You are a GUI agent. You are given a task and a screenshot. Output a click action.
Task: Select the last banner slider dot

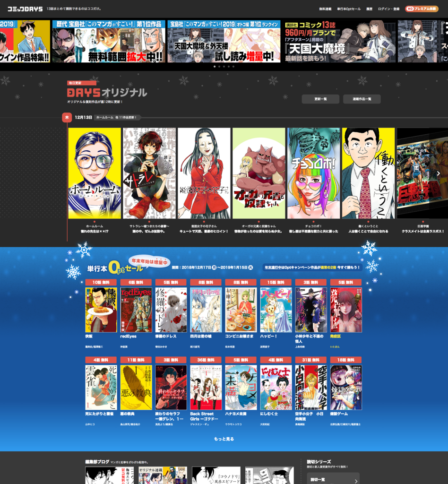point(233,66)
